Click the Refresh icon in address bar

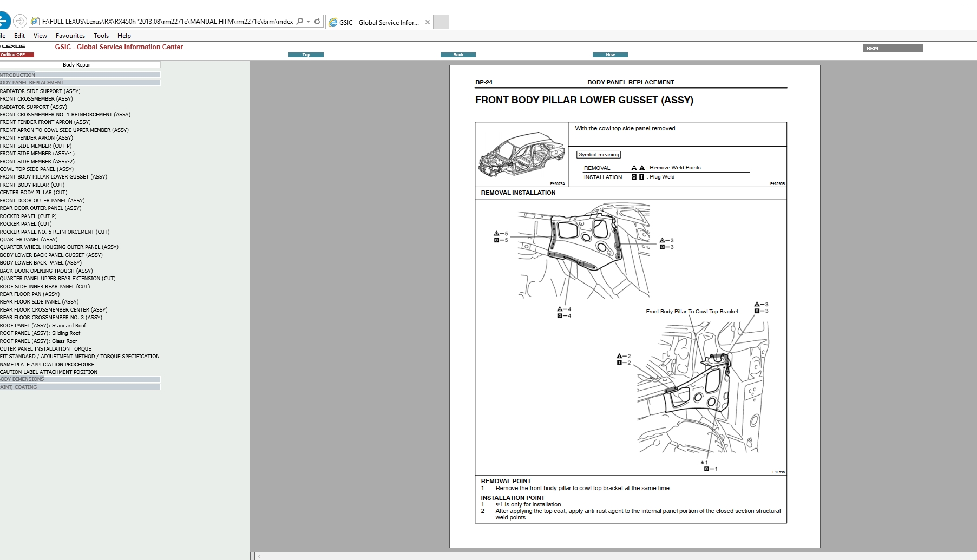coord(317,22)
